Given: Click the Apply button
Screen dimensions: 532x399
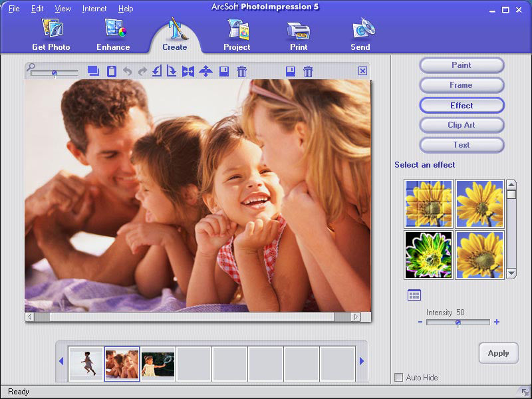Looking at the screenshot, I should coord(498,353).
